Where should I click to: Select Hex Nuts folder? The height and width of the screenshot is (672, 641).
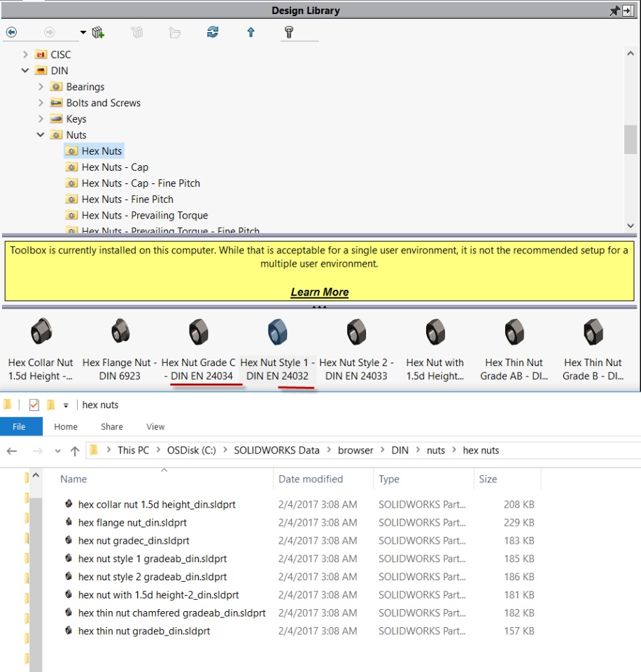tap(101, 151)
